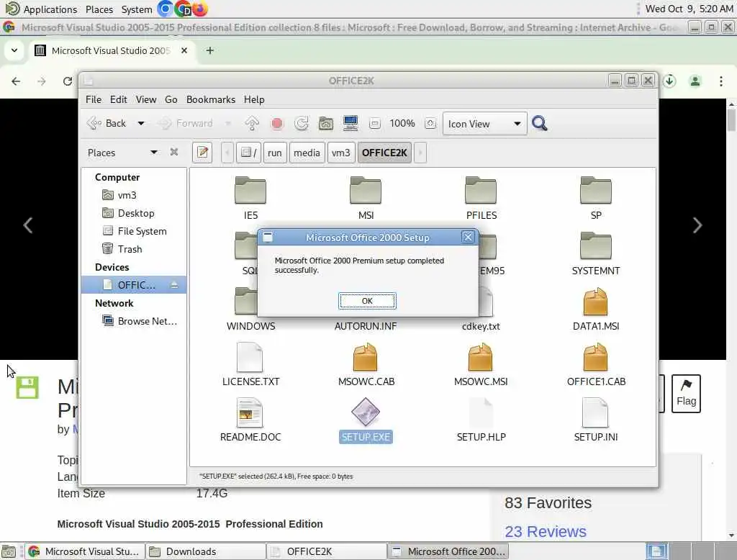Open the SYSTEMNT folder
The height and width of the screenshot is (560, 737).
point(595,246)
